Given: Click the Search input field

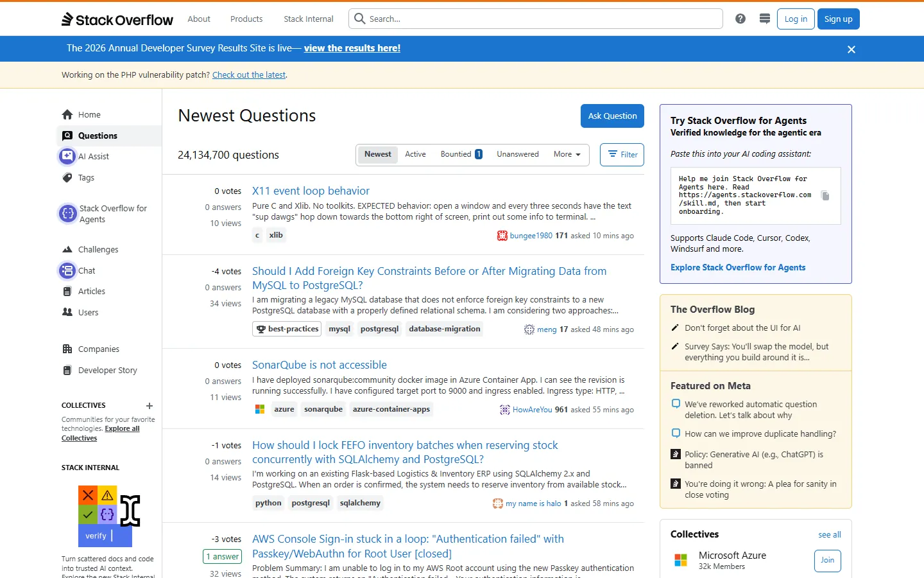Looking at the screenshot, I should [x=536, y=19].
